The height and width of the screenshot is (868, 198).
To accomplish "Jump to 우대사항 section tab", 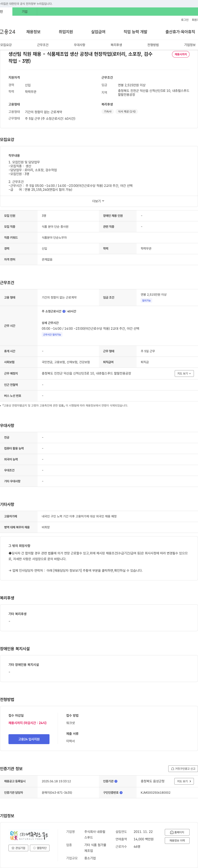I will [79, 45].
